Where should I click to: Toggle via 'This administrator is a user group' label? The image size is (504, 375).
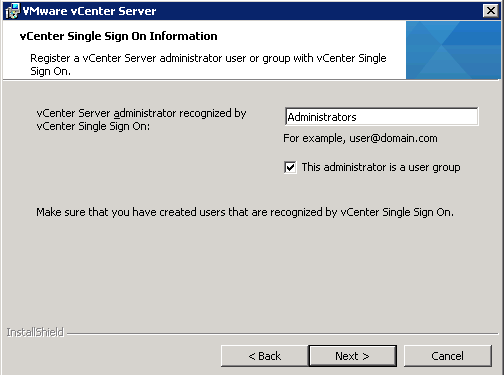(x=381, y=167)
